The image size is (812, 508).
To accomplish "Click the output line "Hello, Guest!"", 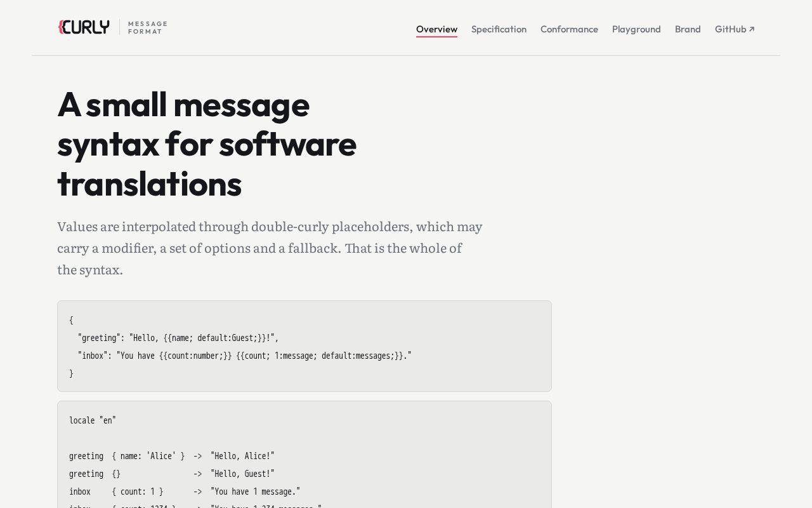I will (172, 474).
